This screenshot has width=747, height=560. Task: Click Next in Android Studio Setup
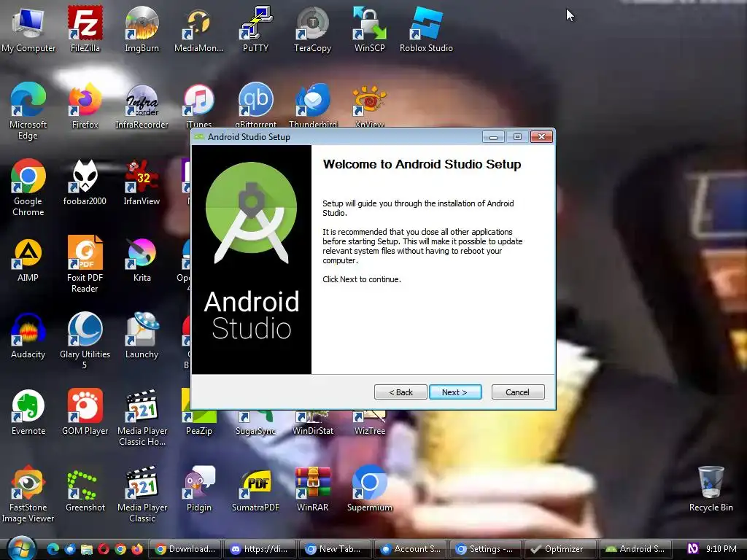click(x=455, y=392)
